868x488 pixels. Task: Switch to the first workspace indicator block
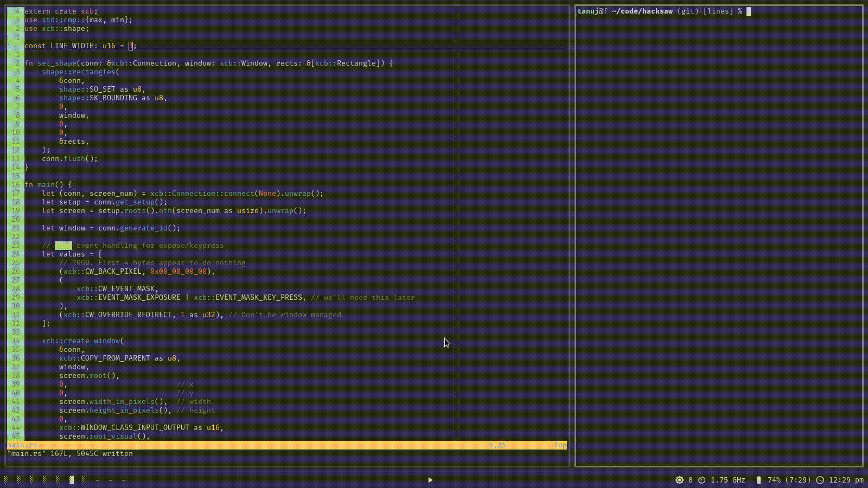[6, 480]
